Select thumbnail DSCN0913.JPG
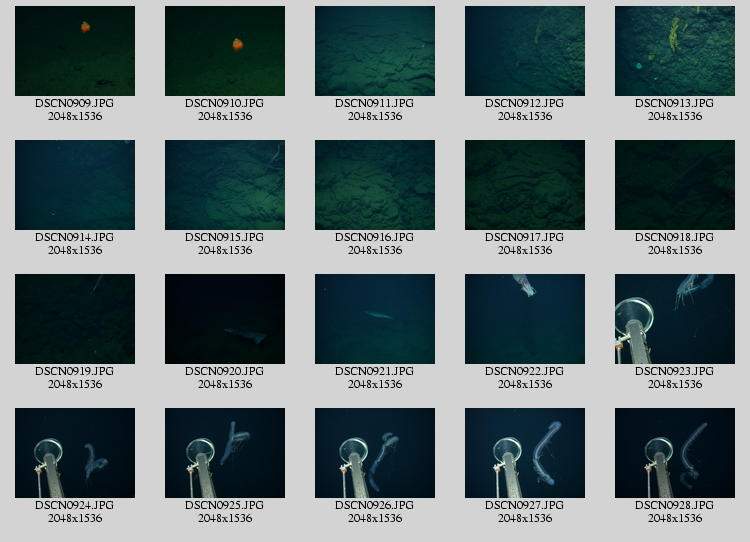750x542 pixels. click(x=675, y=51)
